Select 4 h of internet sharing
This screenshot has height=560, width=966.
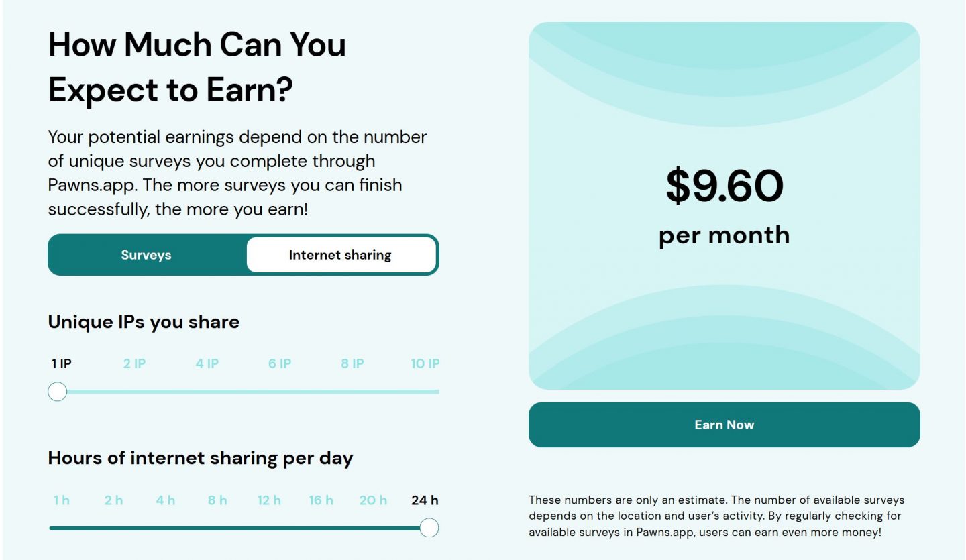click(x=165, y=500)
